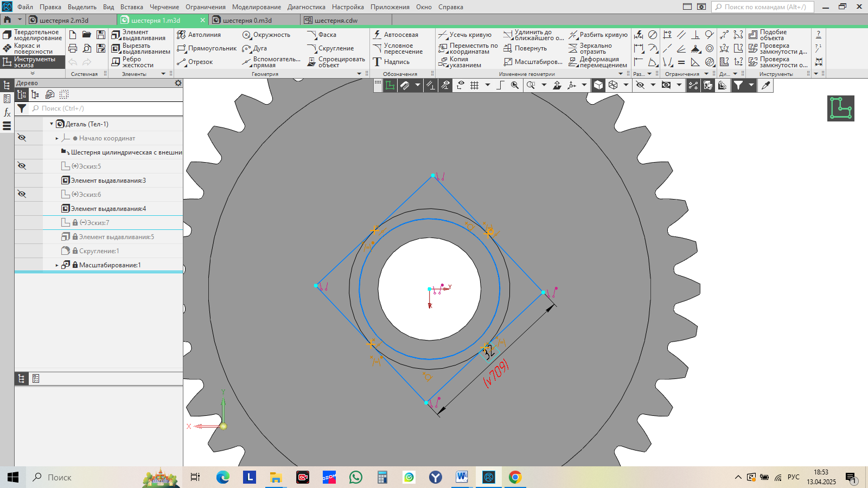Expand more toolsets double chevron

tap(33, 73)
